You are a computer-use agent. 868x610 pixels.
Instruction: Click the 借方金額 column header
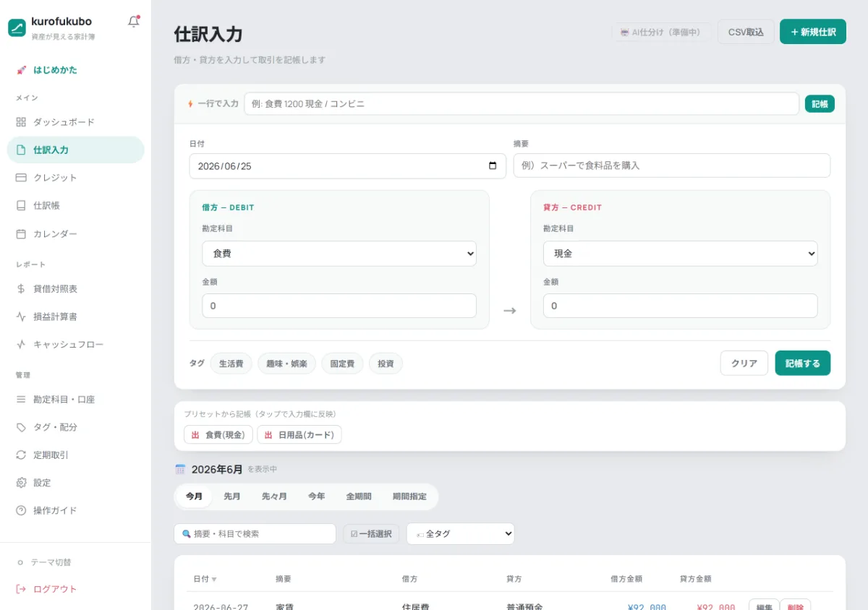(626, 580)
